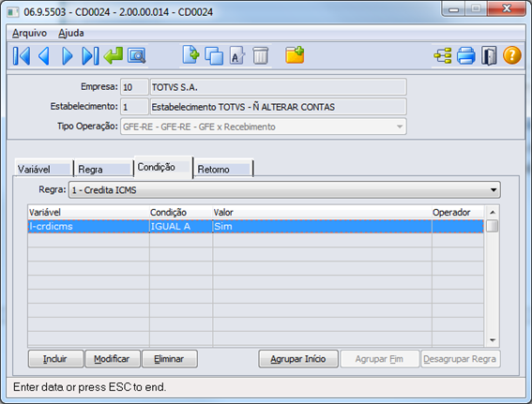The image size is (532, 404).
Task: Open the Tipo Operação combo box
Action: (x=264, y=127)
